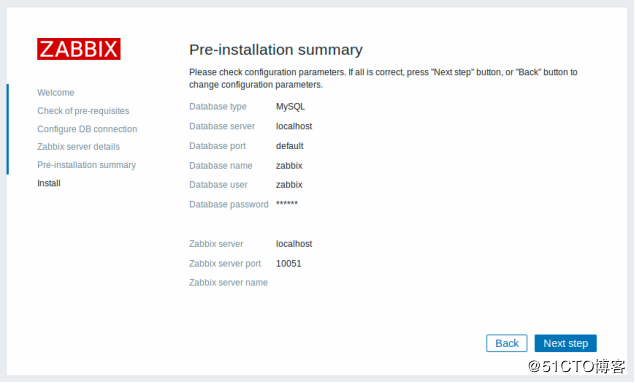Image resolution: width=635 pixels, height=383 pixels.
Task: Click the Database port default value
Action: click(x=290, y=146)
